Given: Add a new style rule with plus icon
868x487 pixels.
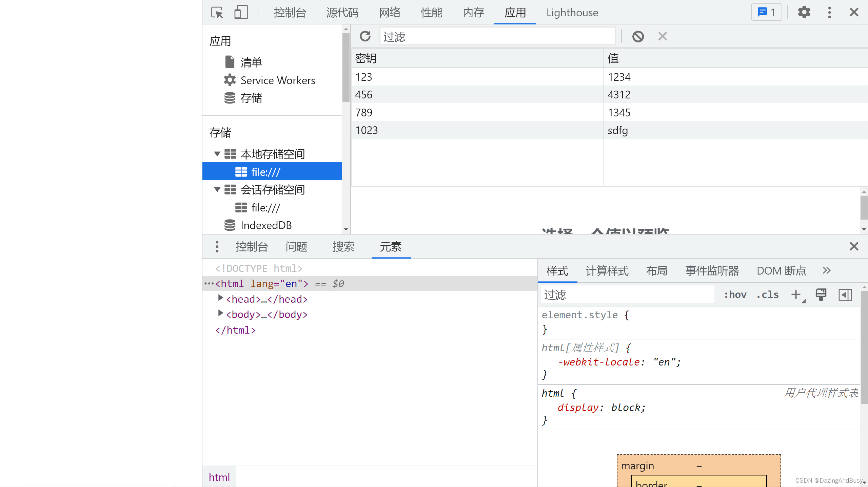Looking at the screenshot, I should (x=796, y=295).
